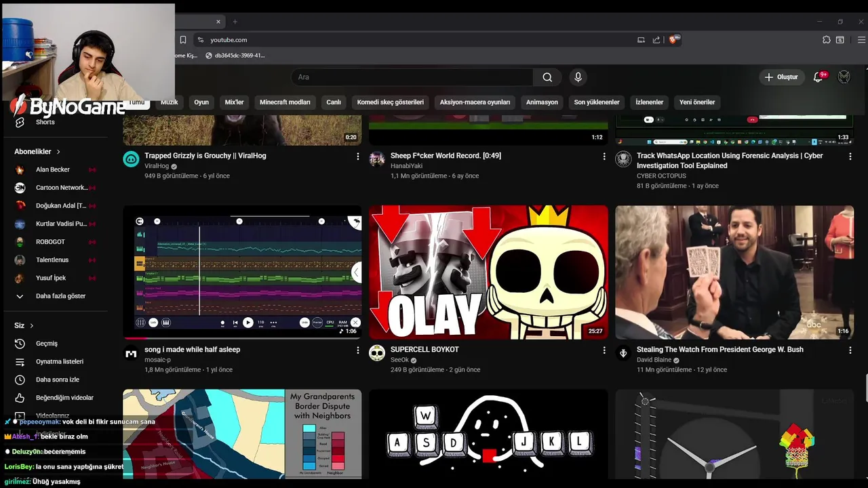Select the Aksiyon-macera oyunları chip

tap(475, 102)
